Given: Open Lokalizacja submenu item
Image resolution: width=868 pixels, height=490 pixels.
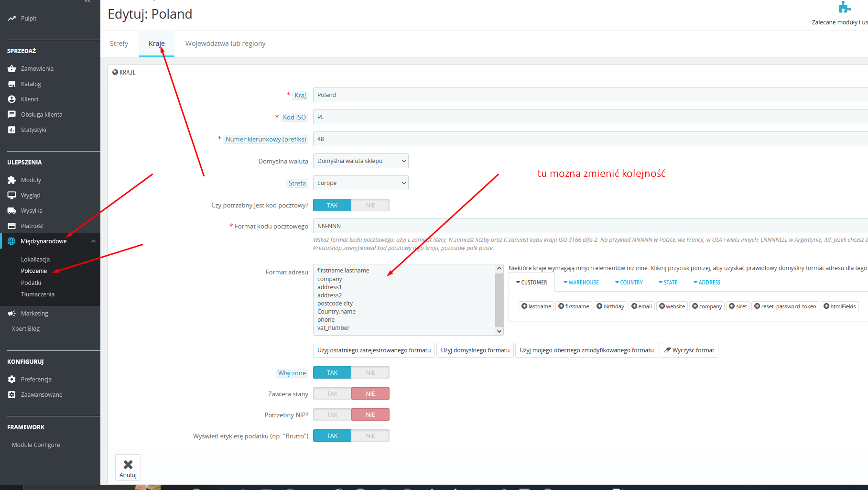Looking at the screenshot, I should pos(35,260).
